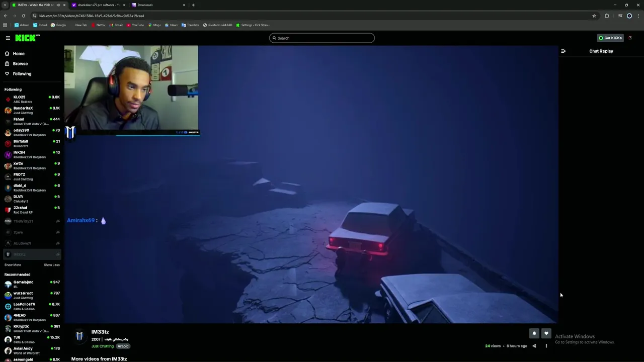Open BinTalall Minecraft channel

pyautogui.click(x=32, y=143)
